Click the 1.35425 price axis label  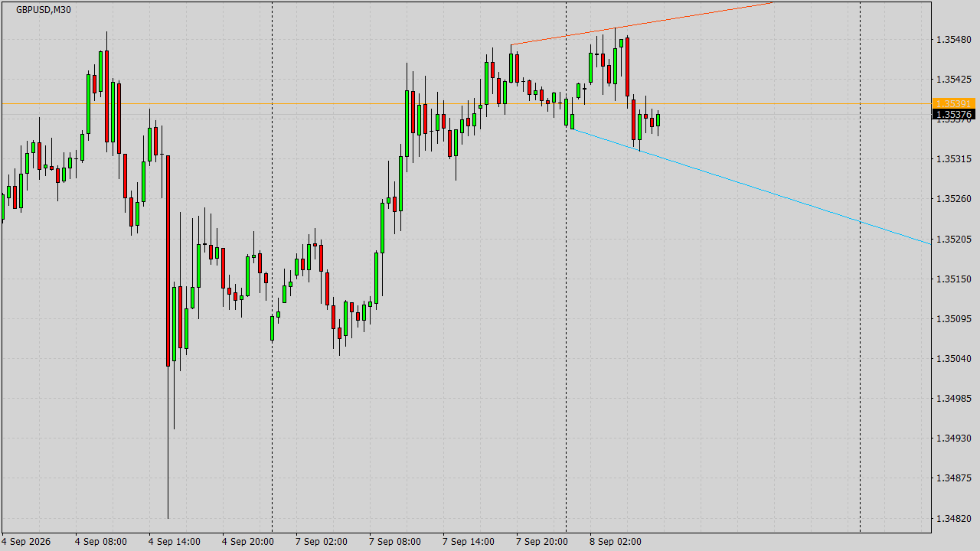pos(953,80)
